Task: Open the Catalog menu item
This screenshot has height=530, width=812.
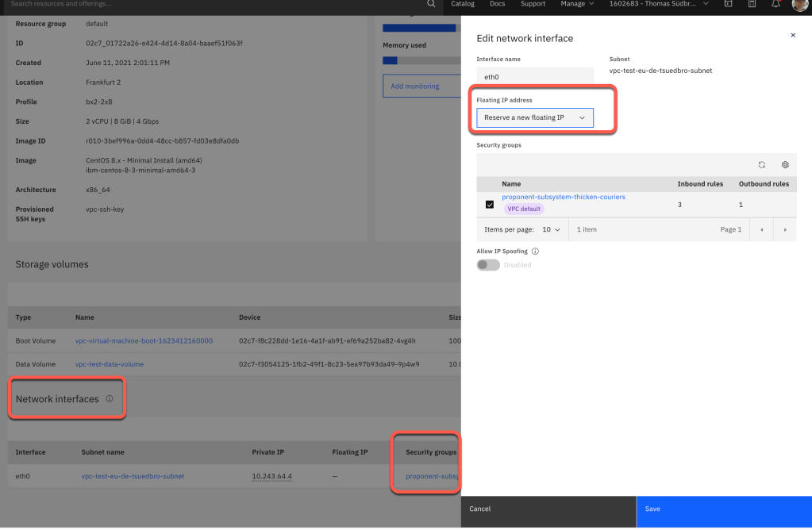Action: pos(462,4)
